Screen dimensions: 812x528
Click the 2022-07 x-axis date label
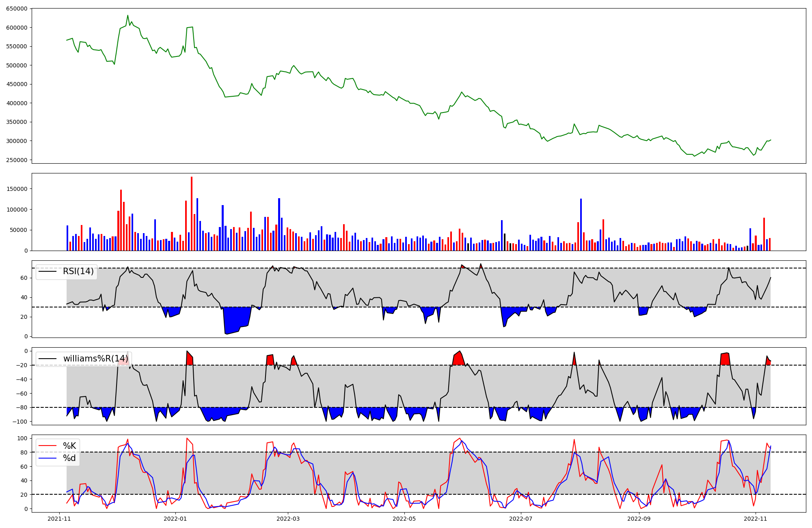pos(520,519)
